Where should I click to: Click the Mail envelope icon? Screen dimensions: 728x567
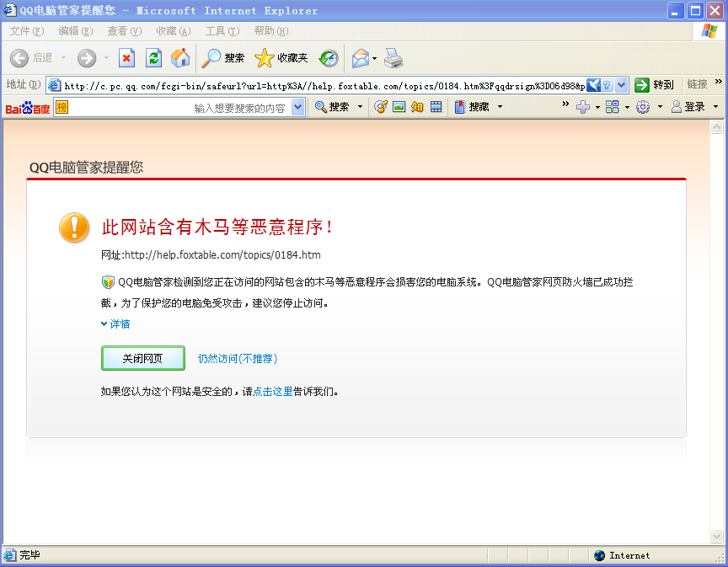pos(361,58)
